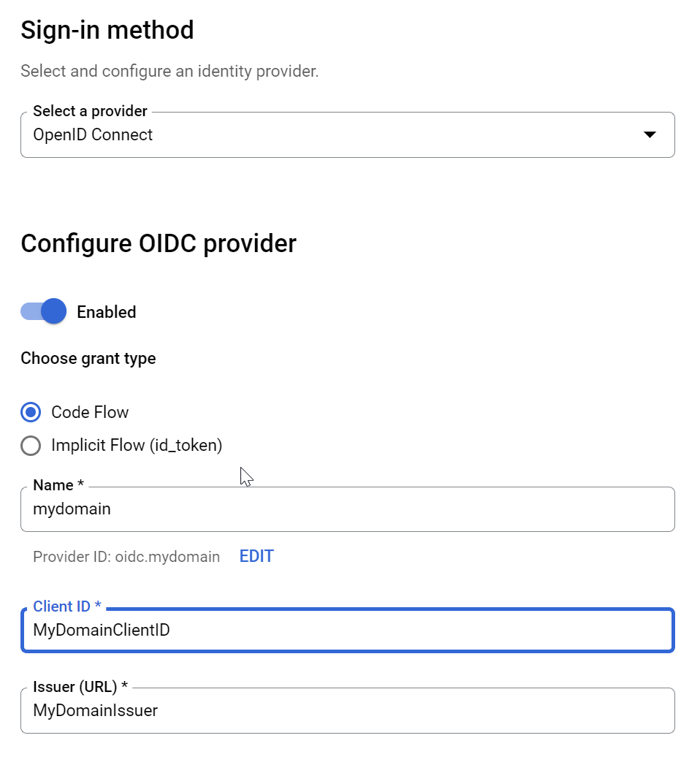Click the OpenID Connect provider value
Screen dimensions: 700x757
(x=93, y=134)
